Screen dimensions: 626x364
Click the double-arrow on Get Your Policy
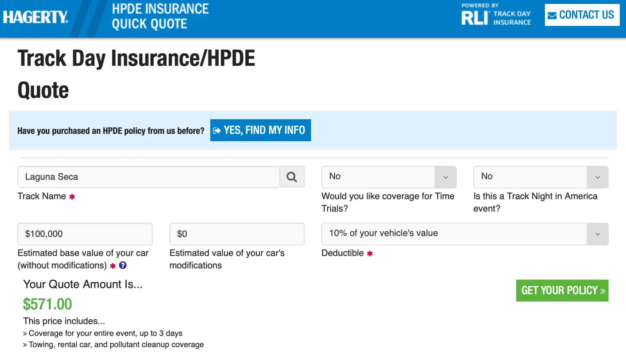coord(603,291)
